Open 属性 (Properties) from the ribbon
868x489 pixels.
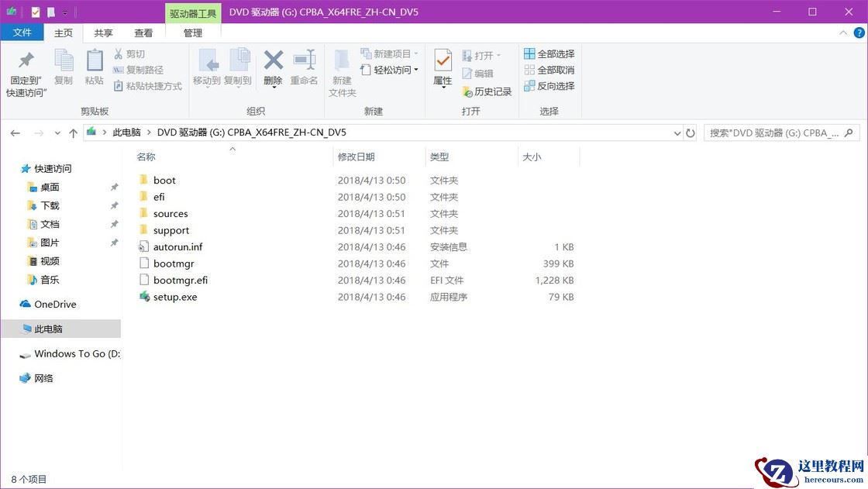(442, 68)
